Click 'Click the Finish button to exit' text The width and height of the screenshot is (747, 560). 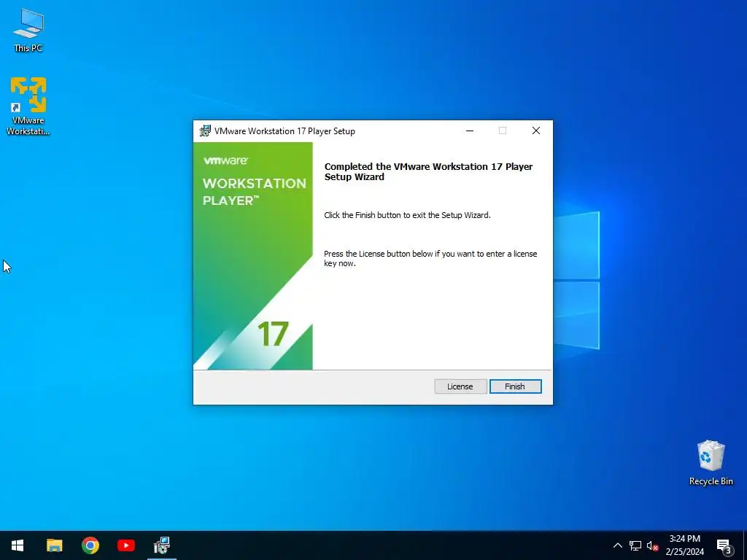(407, 215)
